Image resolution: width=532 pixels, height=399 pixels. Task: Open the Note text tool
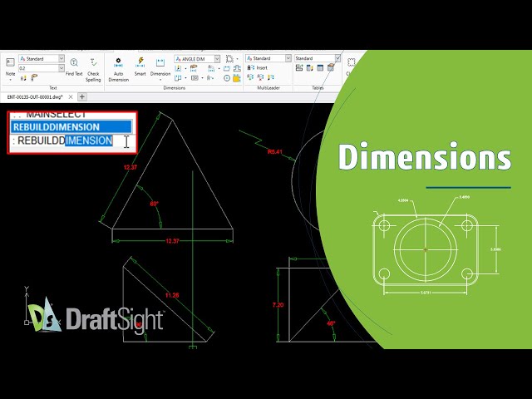pos(10,66)
